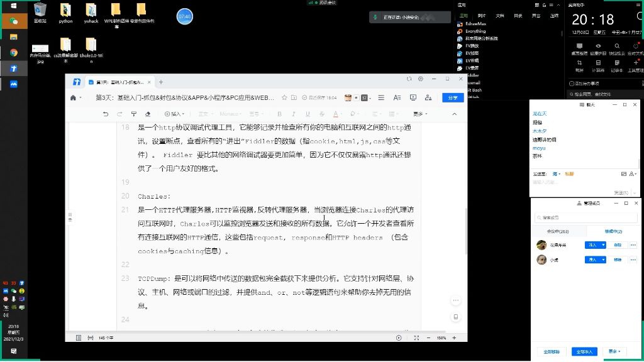Select the 等候中(2) waiting tab
This screenshot has width=644, height=362.
(x=613, y=231)
